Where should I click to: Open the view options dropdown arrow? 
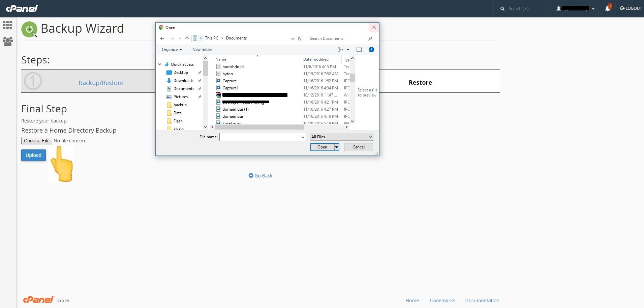(348, 50)
